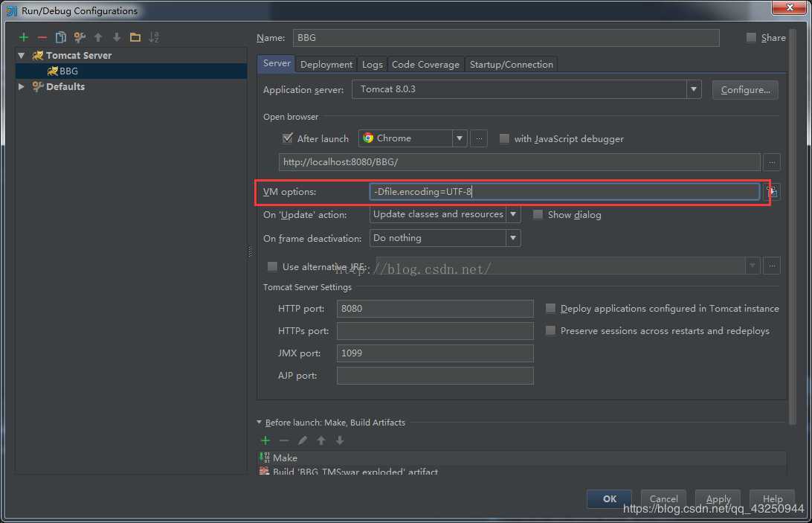Edit the selected Before launch task
812x523 pixels.
pos(303,440)
